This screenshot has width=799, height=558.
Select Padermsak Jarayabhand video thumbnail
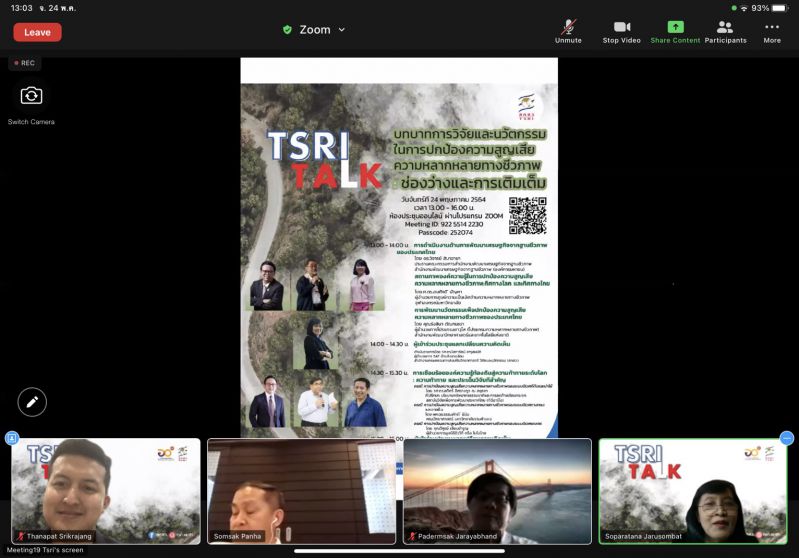point(497,491)
